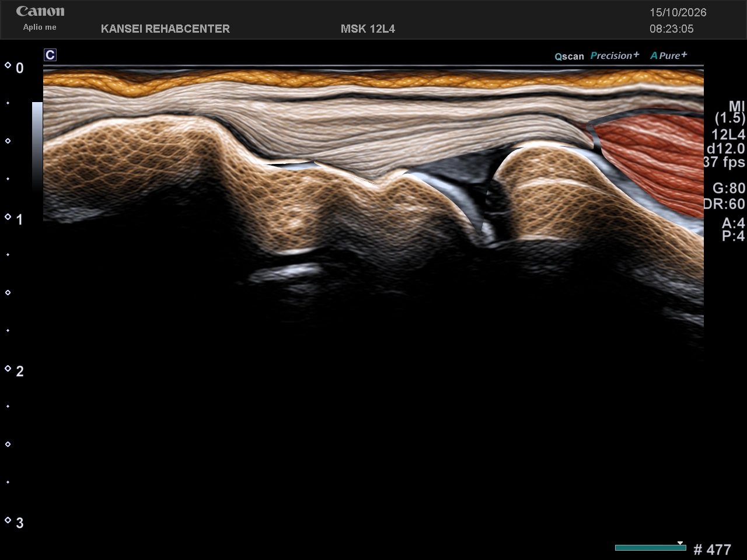747x560 pixels.
Task: Click the time 08:23:05
Action: (672, 29)
